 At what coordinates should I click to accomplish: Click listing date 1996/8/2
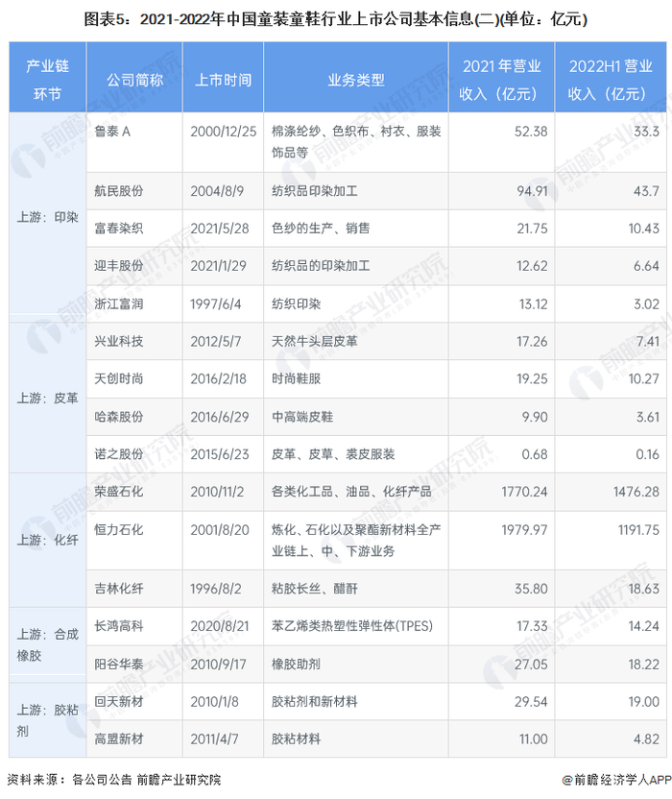point(215,589)
